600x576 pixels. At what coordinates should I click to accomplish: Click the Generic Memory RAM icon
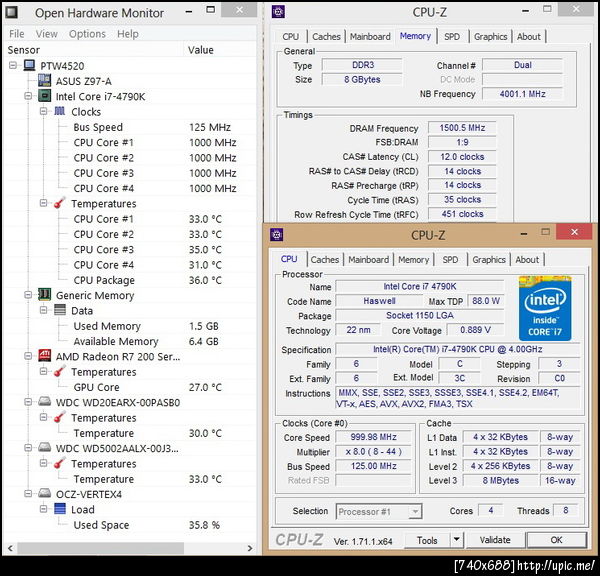pyautogui.click(x=44, y=295)
